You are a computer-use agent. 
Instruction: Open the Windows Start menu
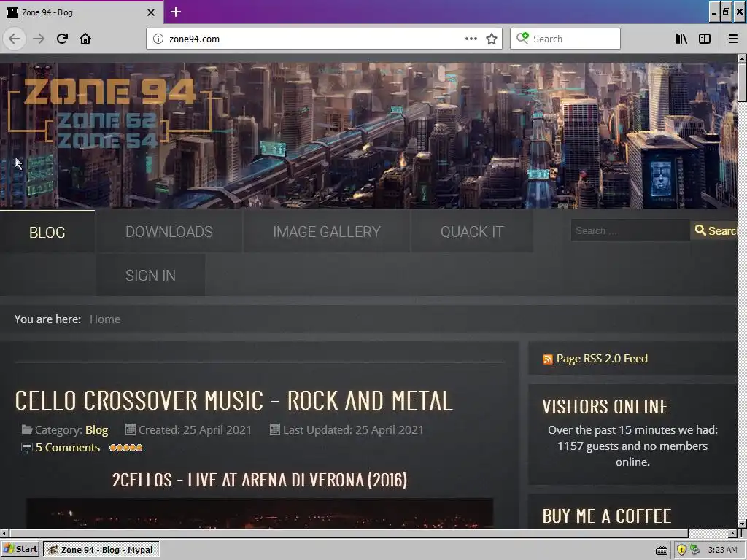[20, 549]
